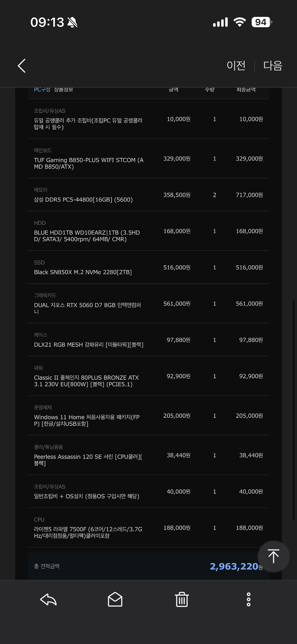Select the 상품정보 header label
Viewport: 297px width, 644px height.
[63, 90]
